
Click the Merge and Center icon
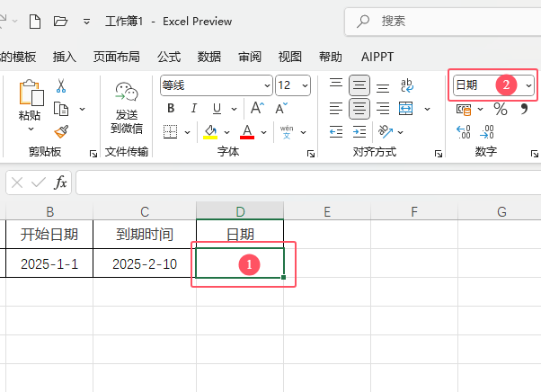pos(406,109)
